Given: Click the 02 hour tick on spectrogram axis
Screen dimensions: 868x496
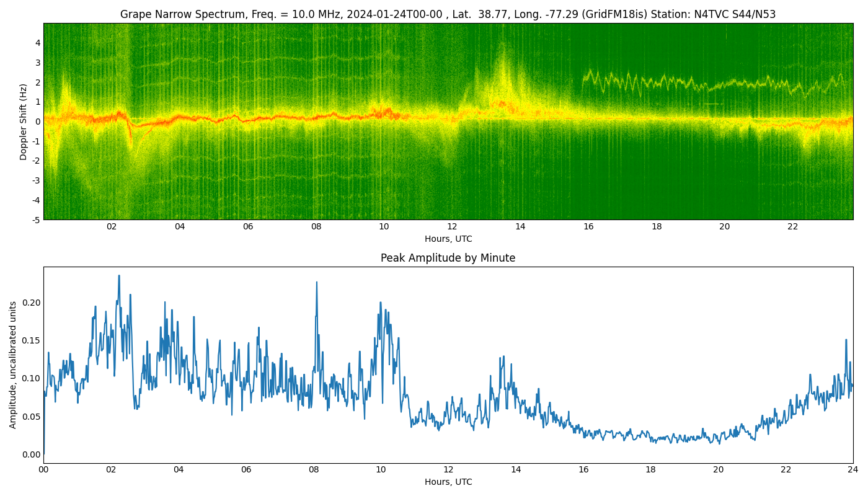Looking at the screenshot, I should (112, 226).
